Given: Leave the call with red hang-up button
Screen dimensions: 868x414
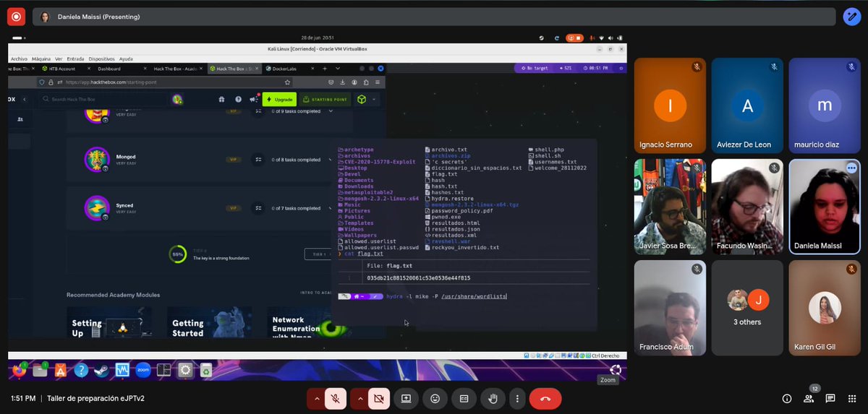Looking at the screenshot, I should pyautogui.click(x=545, y=398).
